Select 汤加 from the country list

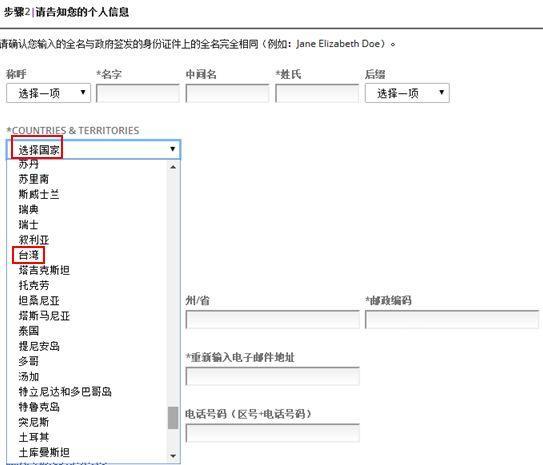[28, 377]
